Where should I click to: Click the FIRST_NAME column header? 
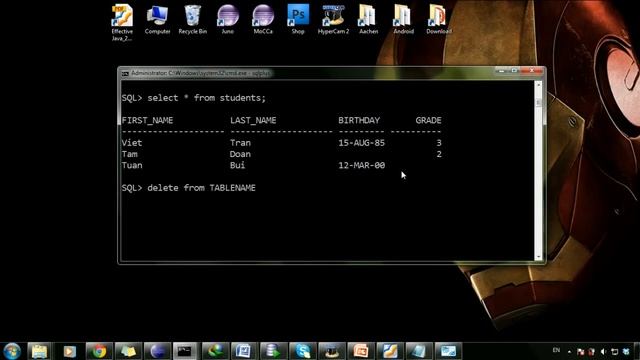[x=147, y=120]
